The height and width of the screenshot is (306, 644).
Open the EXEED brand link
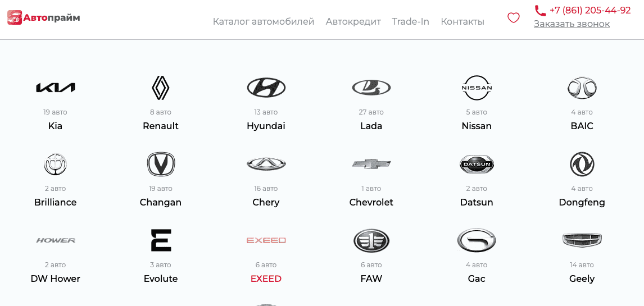(x=266, y=278)
